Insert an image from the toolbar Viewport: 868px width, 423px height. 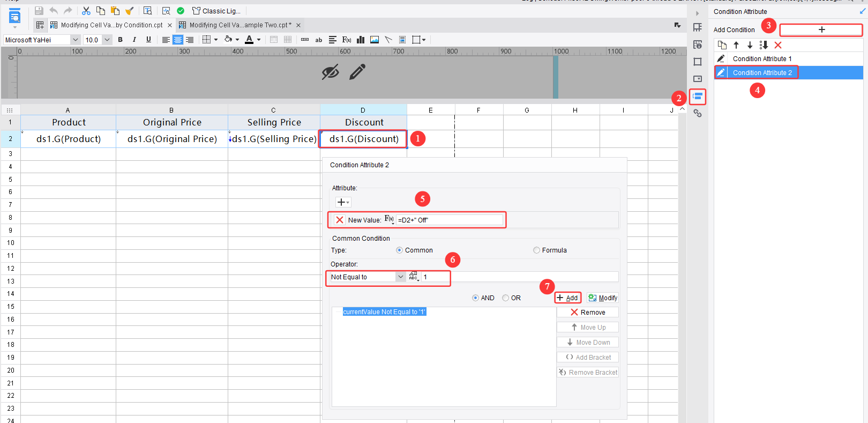[x=375, y=40]
